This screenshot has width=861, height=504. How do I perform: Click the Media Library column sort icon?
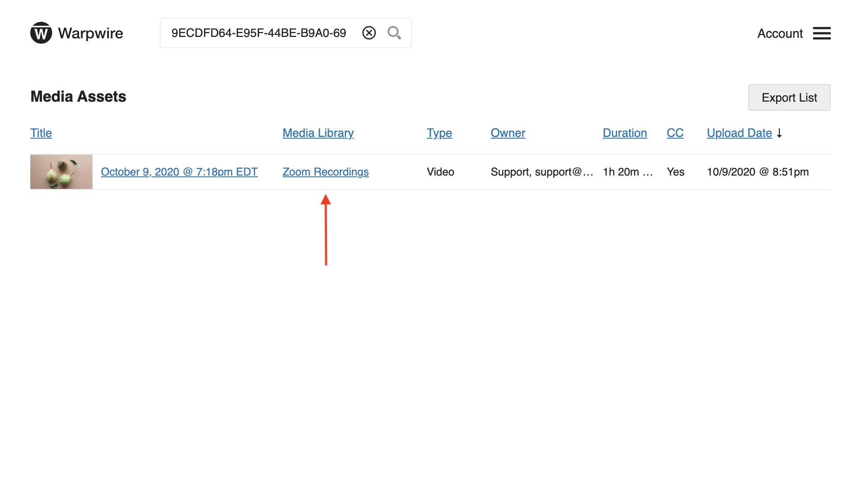317,133
